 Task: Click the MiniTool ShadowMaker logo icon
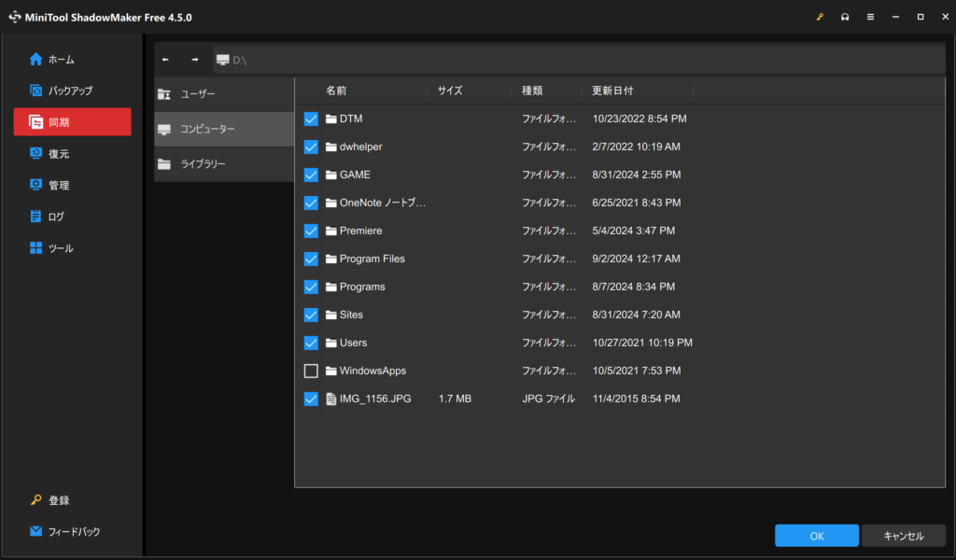click(15, 17)
